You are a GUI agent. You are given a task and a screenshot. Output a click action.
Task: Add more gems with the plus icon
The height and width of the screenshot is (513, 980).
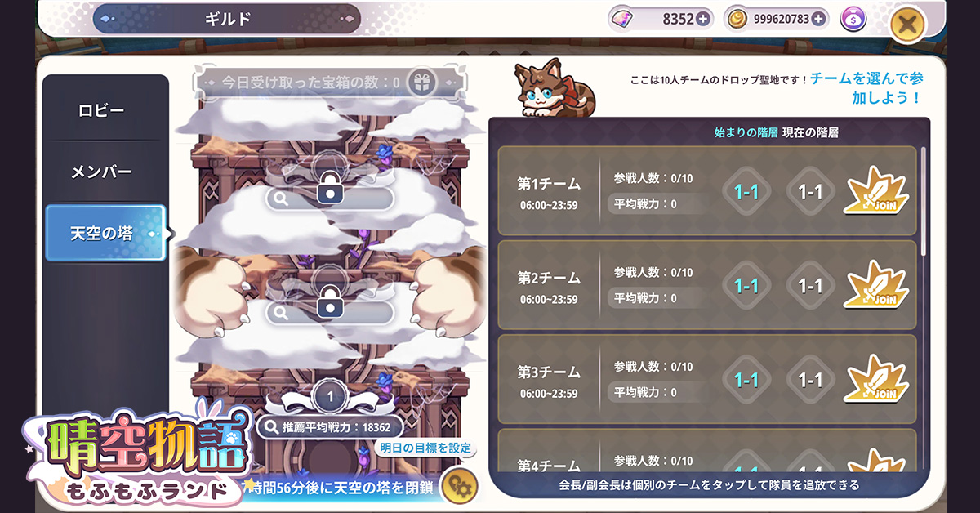702,18
